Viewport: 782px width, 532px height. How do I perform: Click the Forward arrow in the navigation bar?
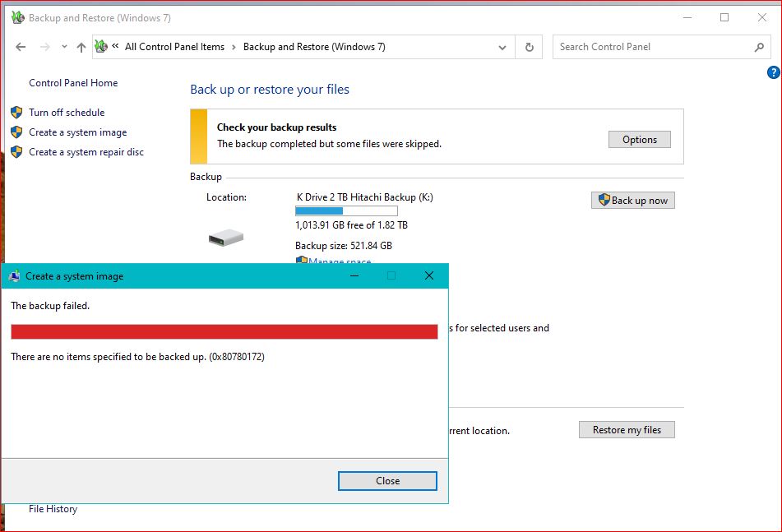(45, 47)
